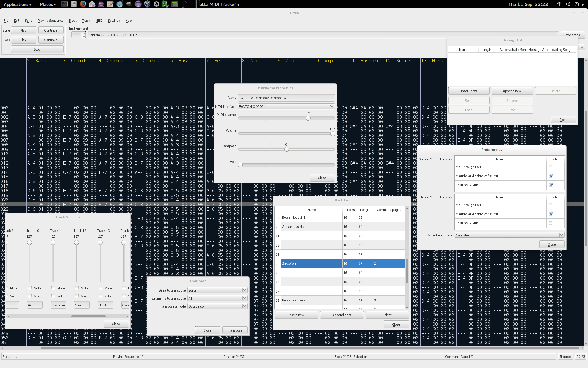Launch Qt Creator from the panel
Viewport: 588px width, 368px height.
coord(166,4)
